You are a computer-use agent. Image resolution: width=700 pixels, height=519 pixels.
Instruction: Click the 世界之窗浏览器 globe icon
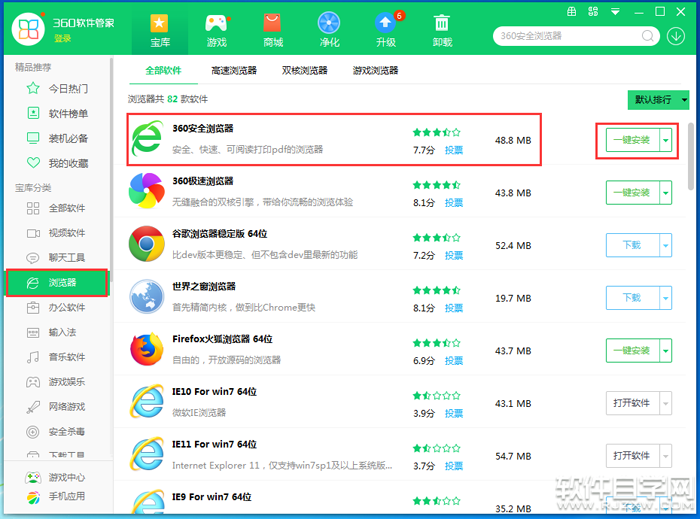point(146,296)
